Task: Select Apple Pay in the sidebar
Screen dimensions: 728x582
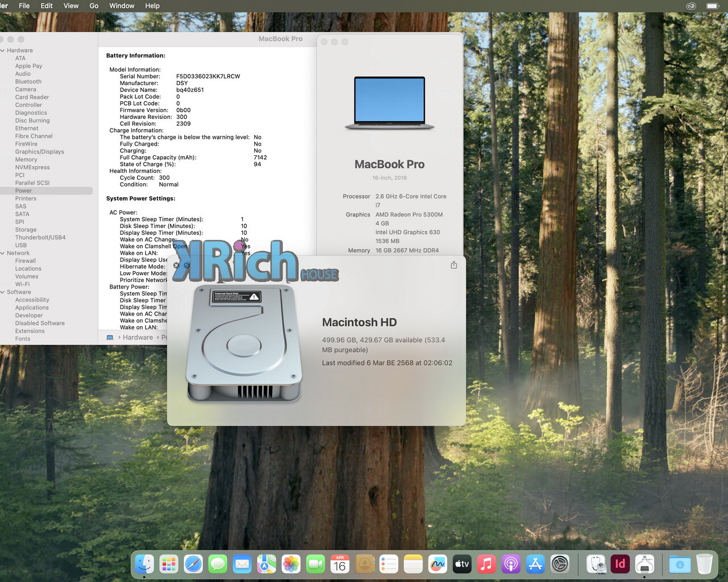Action: point(28,66)
